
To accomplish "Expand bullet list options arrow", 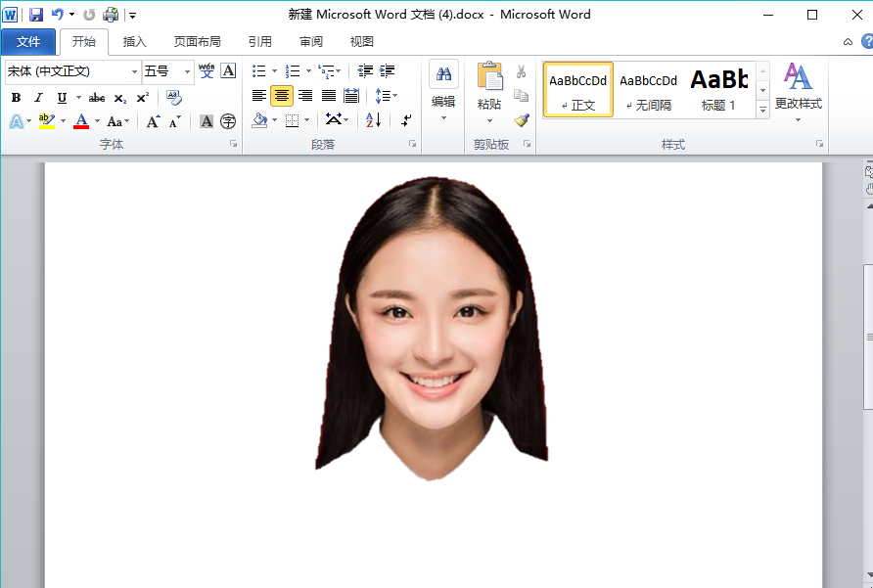I will [x=274, y=71].
